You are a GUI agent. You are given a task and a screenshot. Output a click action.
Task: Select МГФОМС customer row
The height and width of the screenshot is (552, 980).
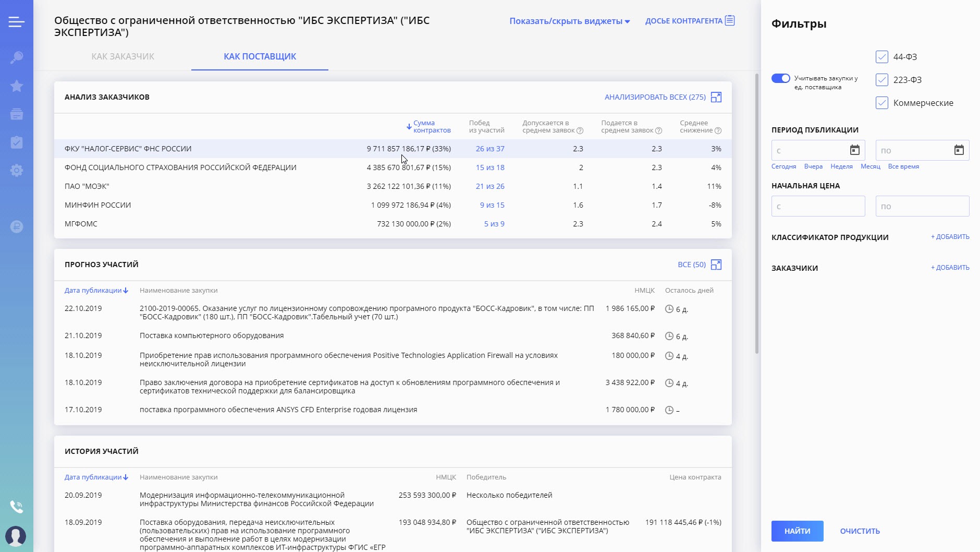pos(393,224)
